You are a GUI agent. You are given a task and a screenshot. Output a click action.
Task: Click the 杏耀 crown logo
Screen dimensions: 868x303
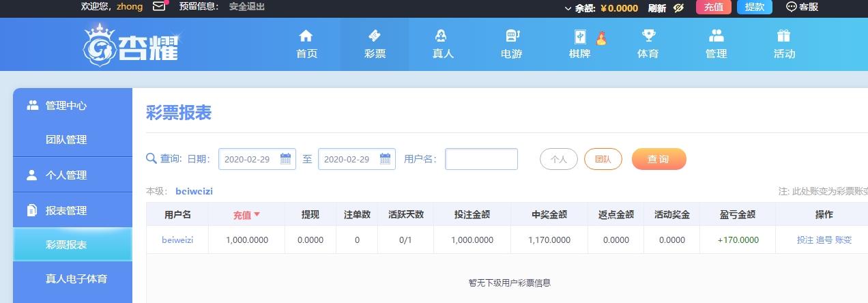click(131, 44)
